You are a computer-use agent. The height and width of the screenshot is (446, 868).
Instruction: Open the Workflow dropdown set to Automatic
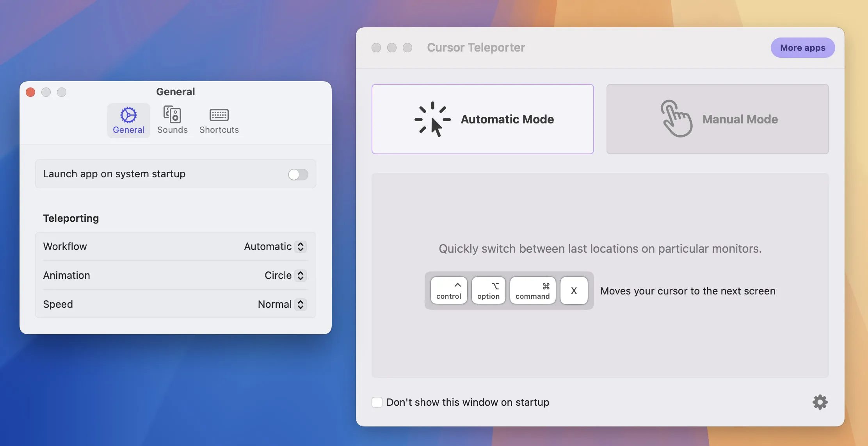275,246
